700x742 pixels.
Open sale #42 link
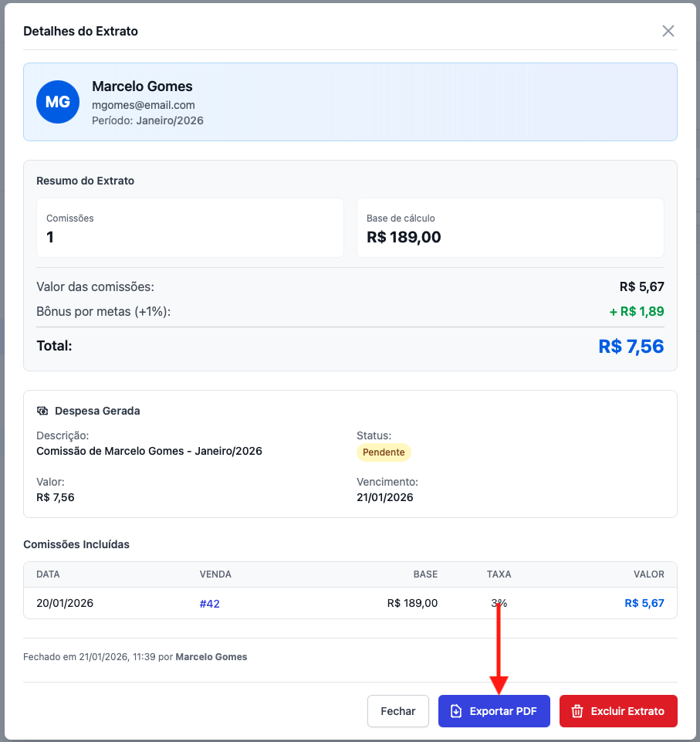tap(209, 604)
